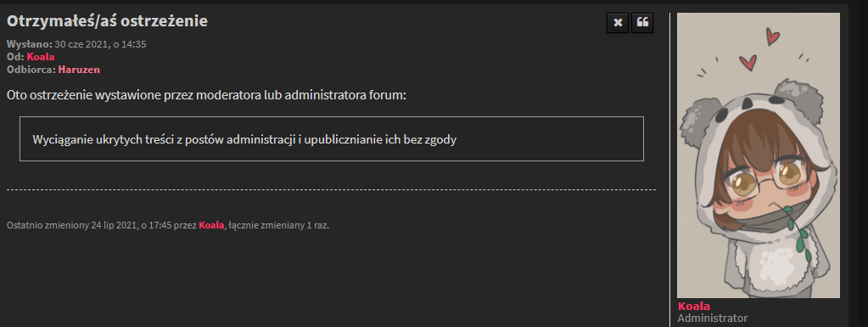Quote this message using the quotation icon
This screenshot has height=327, width=868.
[642, 23]
